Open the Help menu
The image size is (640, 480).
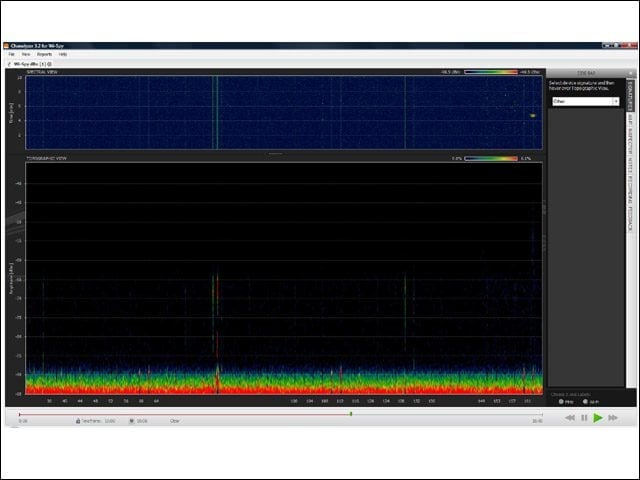pyautogui.click(x=62, y=54)
